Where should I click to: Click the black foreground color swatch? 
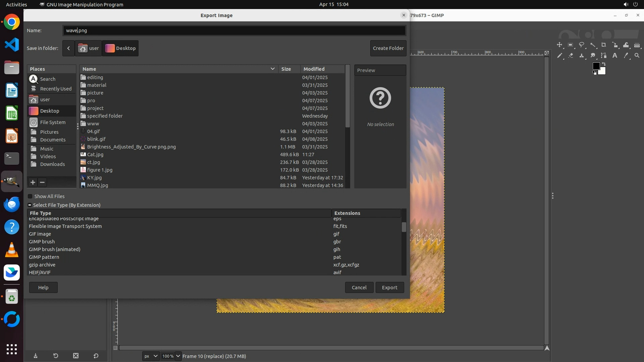click(x=596, y=66)
